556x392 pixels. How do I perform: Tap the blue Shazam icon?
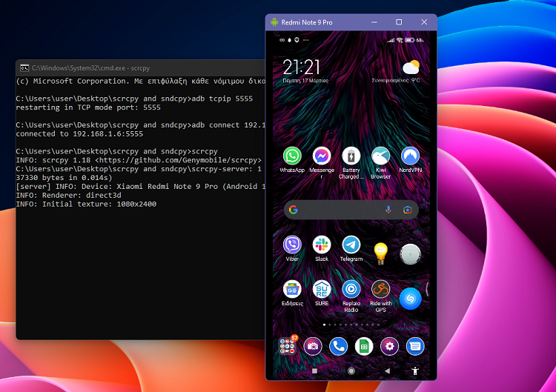coord(410,299)
